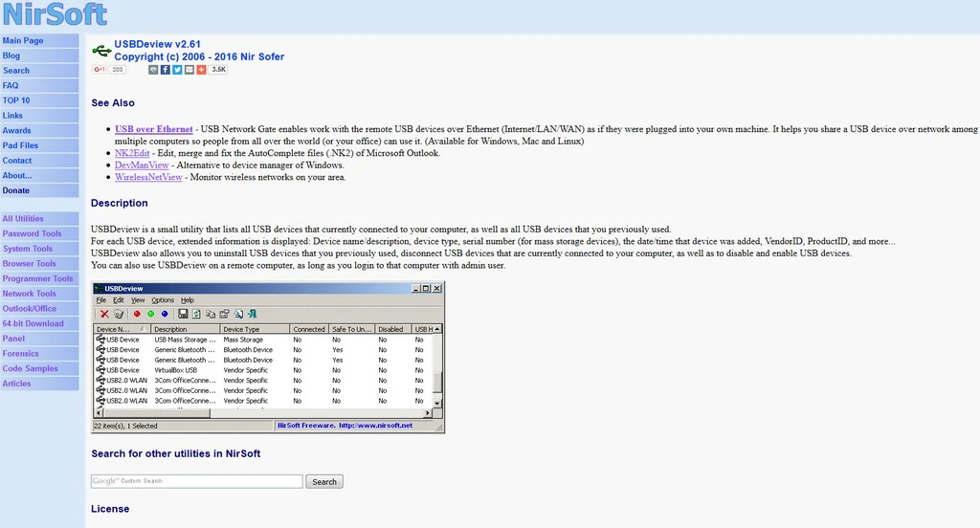
Task: Open Awards in the sidebar
Action: (39, 131)
